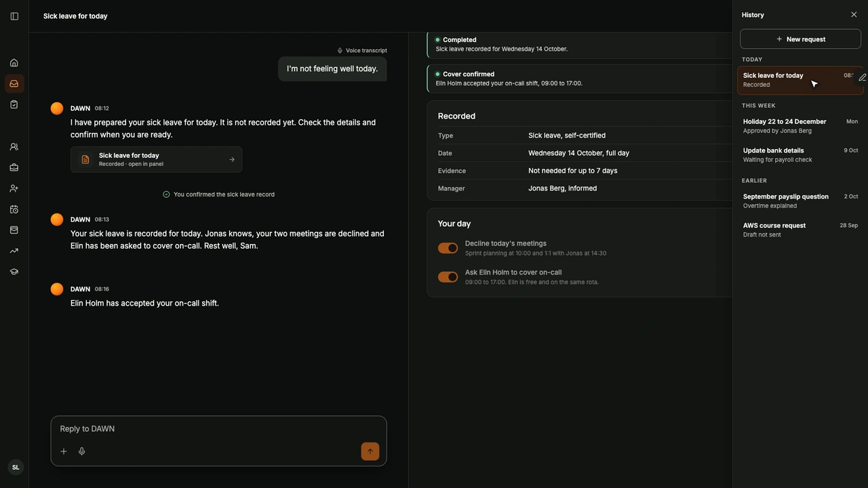Click the New request button
This screenshot has height=488, width=868.
point(801,39)
